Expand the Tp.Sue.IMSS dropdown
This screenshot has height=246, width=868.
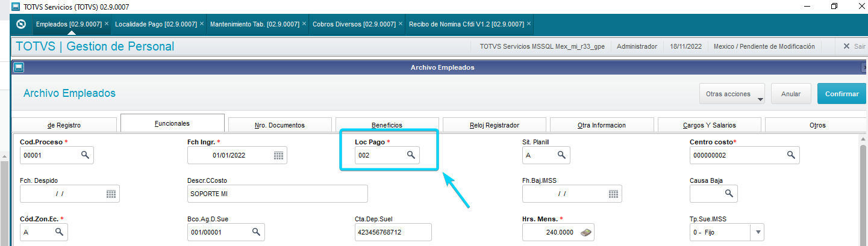coord(758,232)
